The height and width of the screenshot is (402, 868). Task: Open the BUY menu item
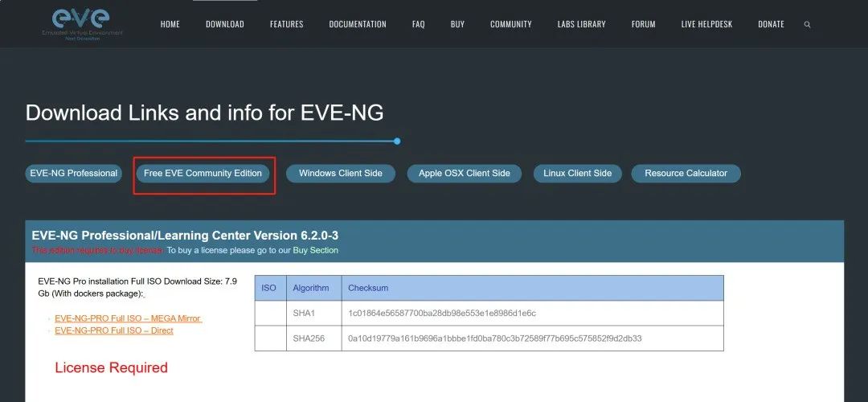[458, 24]
